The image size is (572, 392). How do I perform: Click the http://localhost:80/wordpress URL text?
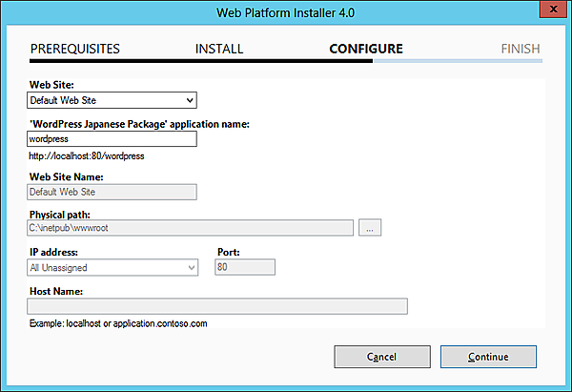click(86, 155)
